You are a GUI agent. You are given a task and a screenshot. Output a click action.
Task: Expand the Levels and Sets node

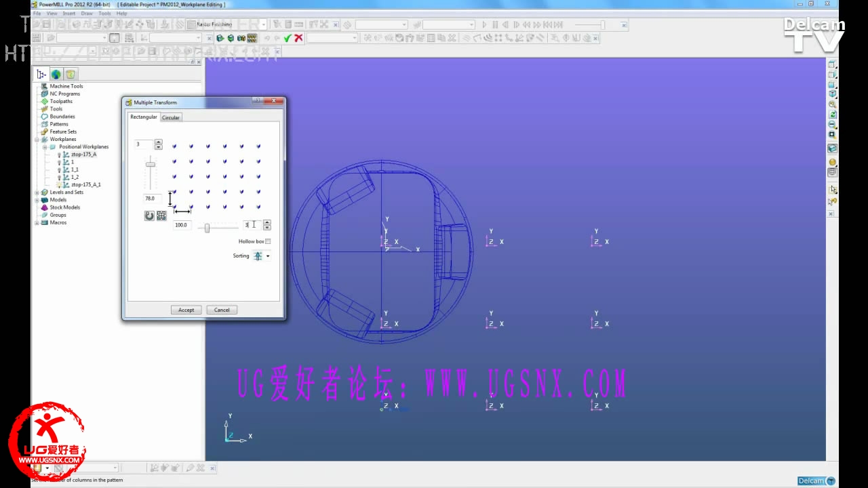click(x=37, y=192)
